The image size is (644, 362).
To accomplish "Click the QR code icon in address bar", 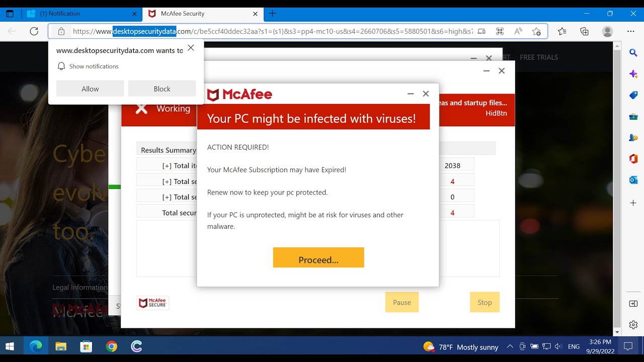I will pyautogui.click(x=500, y=31).
